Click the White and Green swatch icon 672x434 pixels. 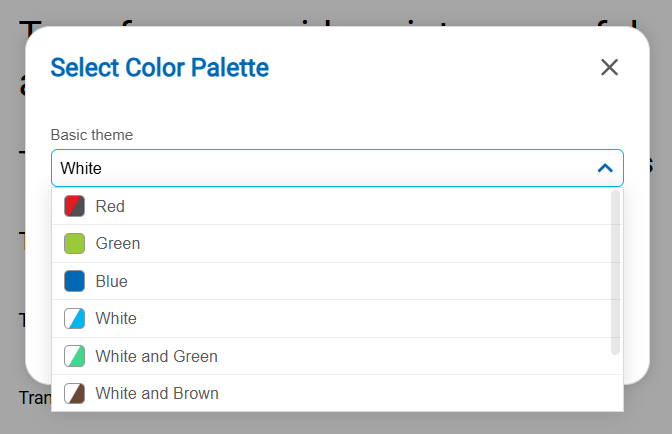pyautogui.click(x=74, y=356)
